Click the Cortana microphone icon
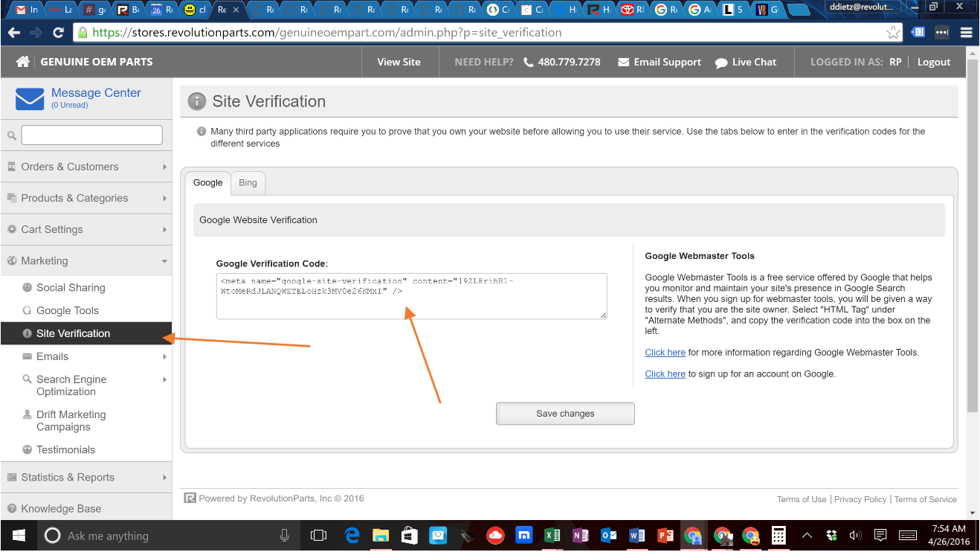Screen dimensions: 980x552 point(284,536)
